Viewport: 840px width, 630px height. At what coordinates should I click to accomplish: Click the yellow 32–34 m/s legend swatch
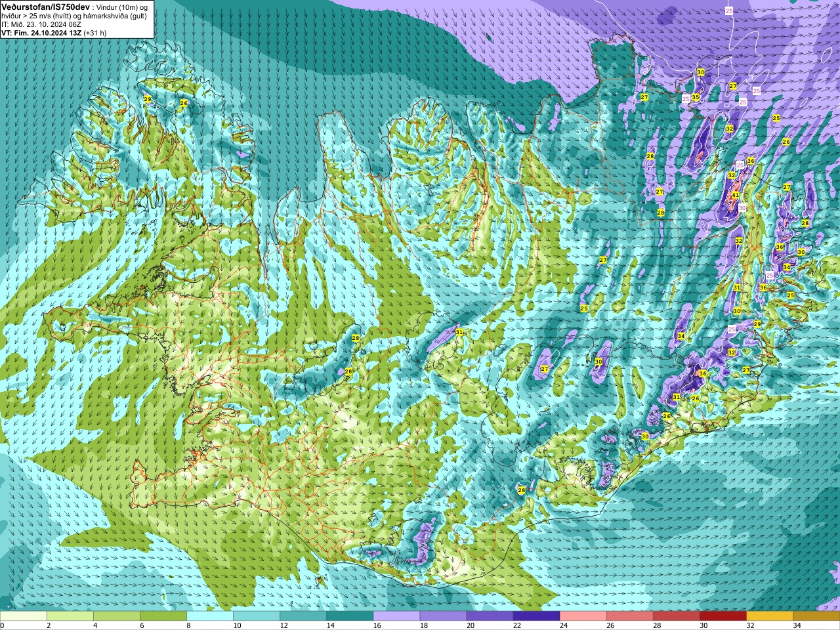point(769,616)
